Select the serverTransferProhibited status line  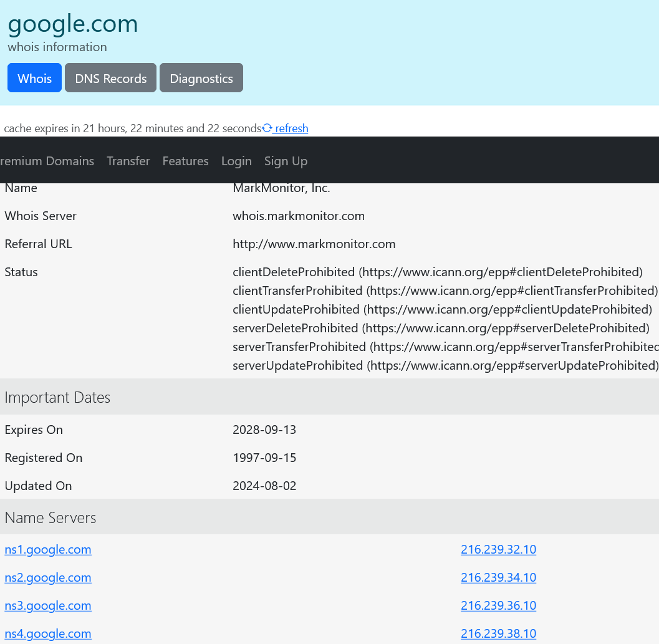tap(446, 347)
